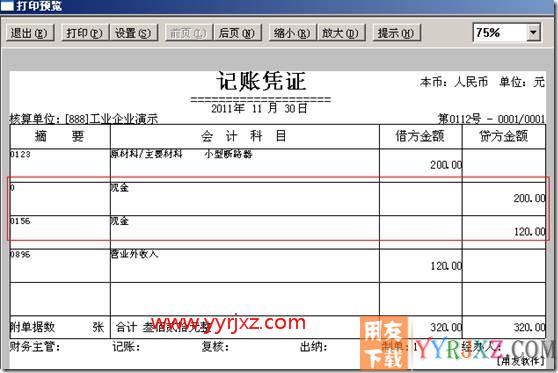The width and height of the screenshot is (558, 373).
Task: Click the 75% zoom value field
Action: (500, 32)
